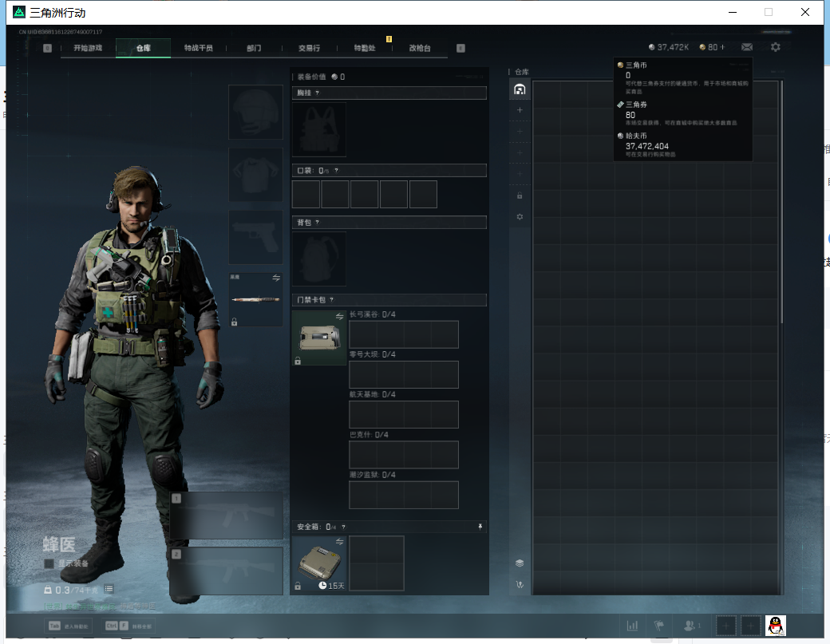Select the empty backpack slot
This screenshot has width=830, height=644.
tap(319, 259)
